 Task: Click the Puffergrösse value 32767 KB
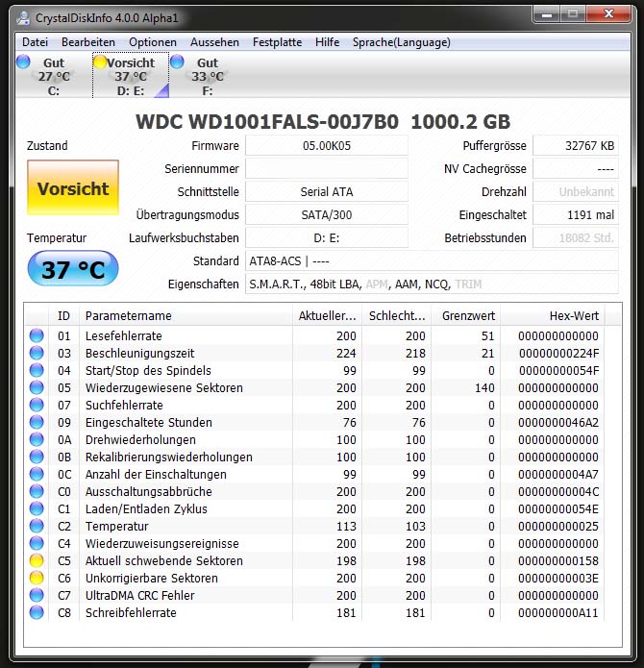point(576,146)
